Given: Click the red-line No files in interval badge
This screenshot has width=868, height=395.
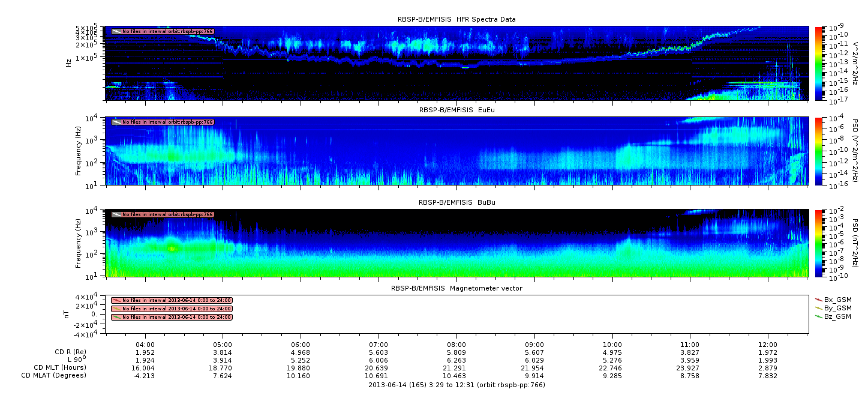Looking at the screenshot, I should (172, 300).
